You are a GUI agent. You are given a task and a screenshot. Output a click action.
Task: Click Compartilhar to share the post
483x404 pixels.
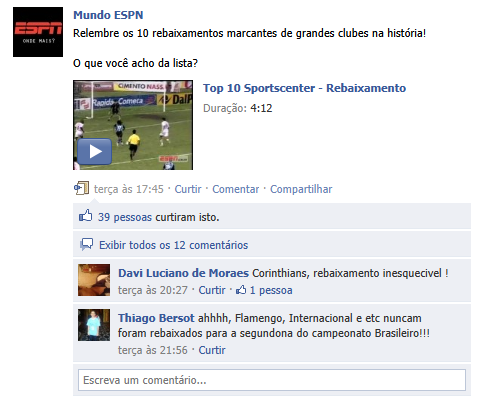301,189
